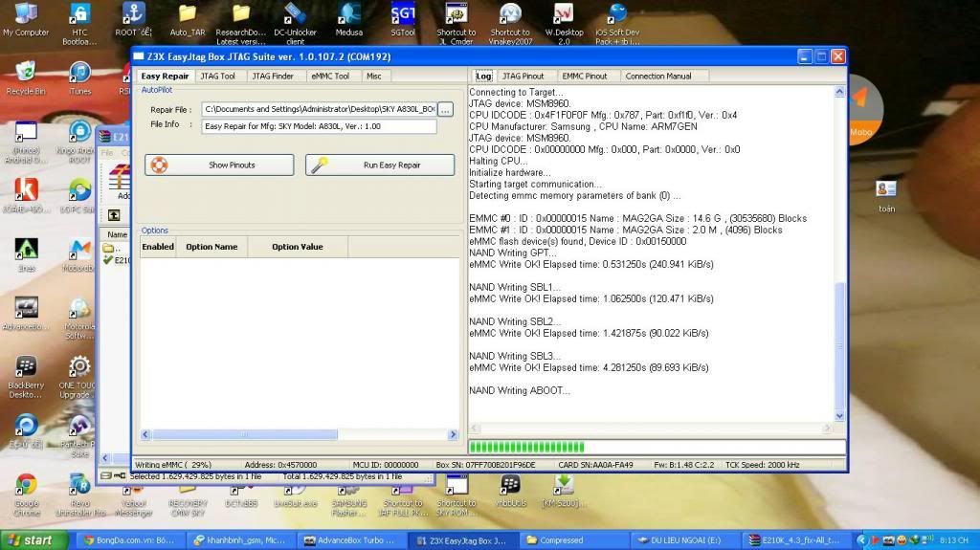Click the lifebuoy icon on Show Pinouts
Image resolution: width=980 pixels, height=550 pixels.
pos(160,165)
